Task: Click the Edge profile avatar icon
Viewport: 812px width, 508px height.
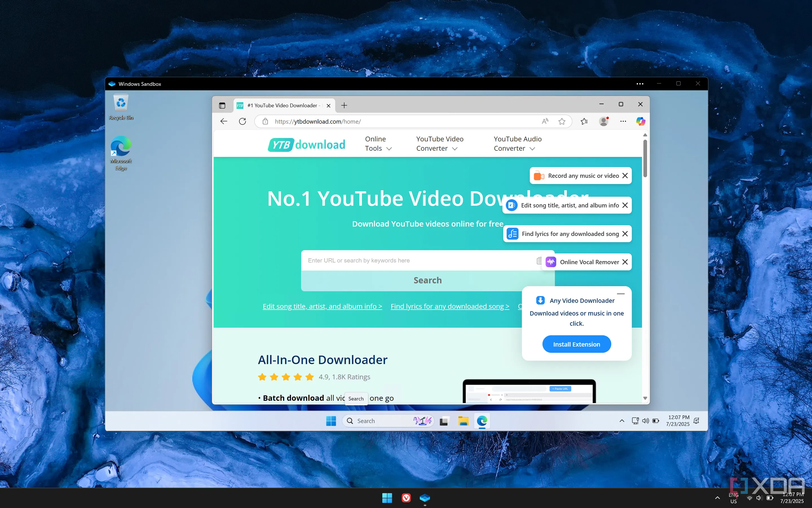Action: [604, 121]
